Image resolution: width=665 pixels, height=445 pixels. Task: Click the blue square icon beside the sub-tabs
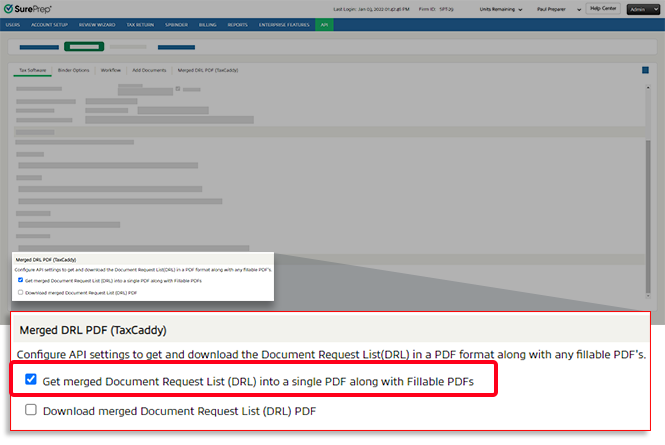[645, 70]
